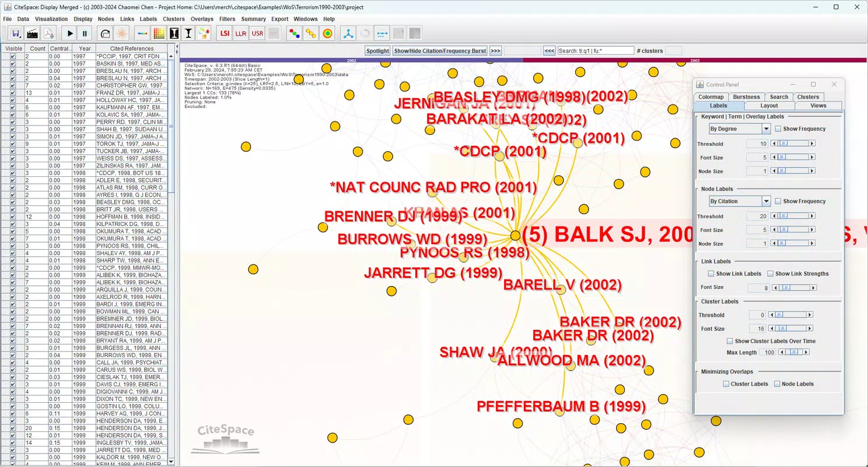Enable Show Frequency under Node Labels
This screenshot has height=467, width=868.
click(x=778, y=201)
